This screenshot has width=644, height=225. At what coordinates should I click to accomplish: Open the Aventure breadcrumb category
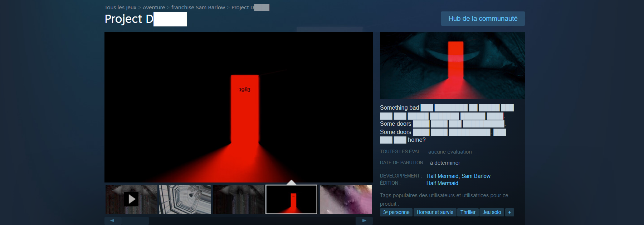pos(154,7)
